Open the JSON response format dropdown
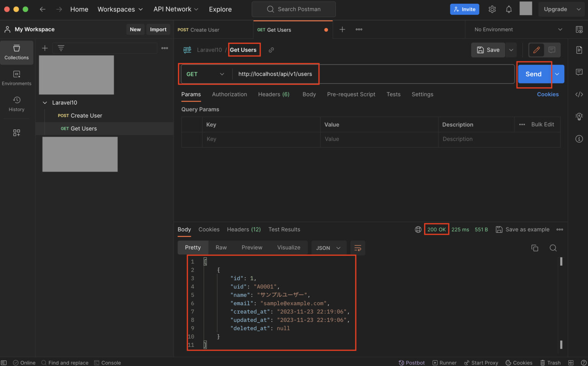Image resolution: width=588 pixels, height=366 pixels. 328,248
